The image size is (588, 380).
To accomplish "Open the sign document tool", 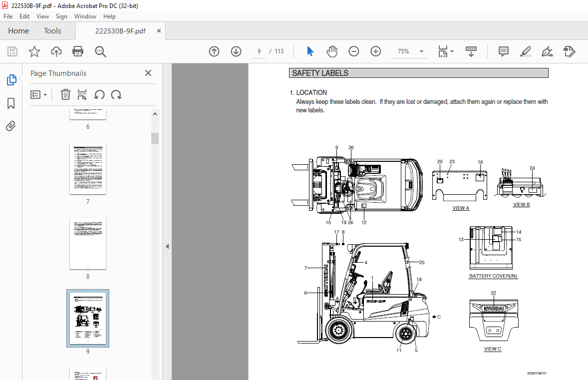I will point(547,51).
